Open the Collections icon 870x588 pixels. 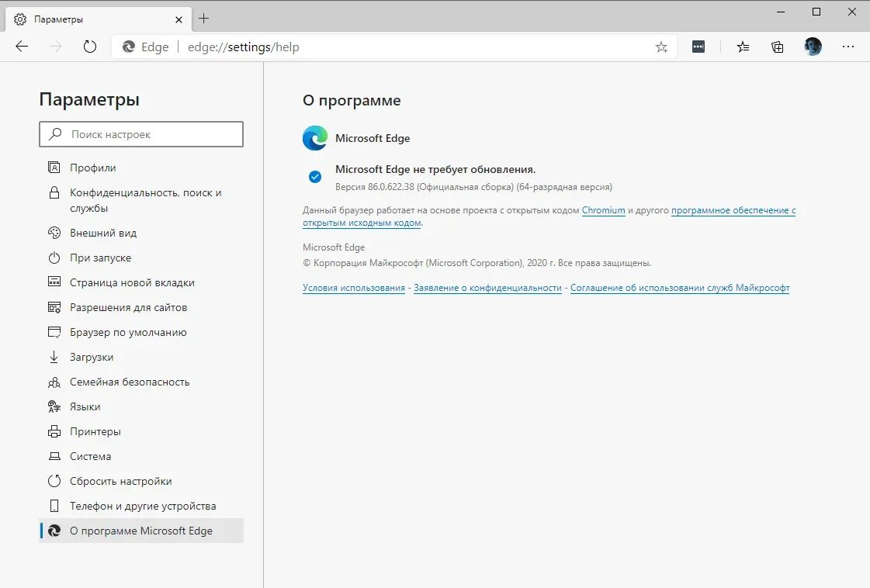click(x=778, y=47)
